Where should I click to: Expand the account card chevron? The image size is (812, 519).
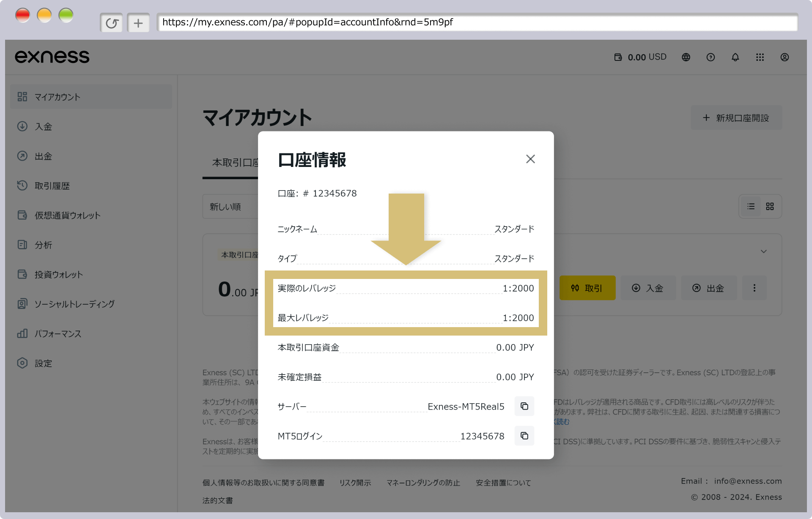pos(764,251)
